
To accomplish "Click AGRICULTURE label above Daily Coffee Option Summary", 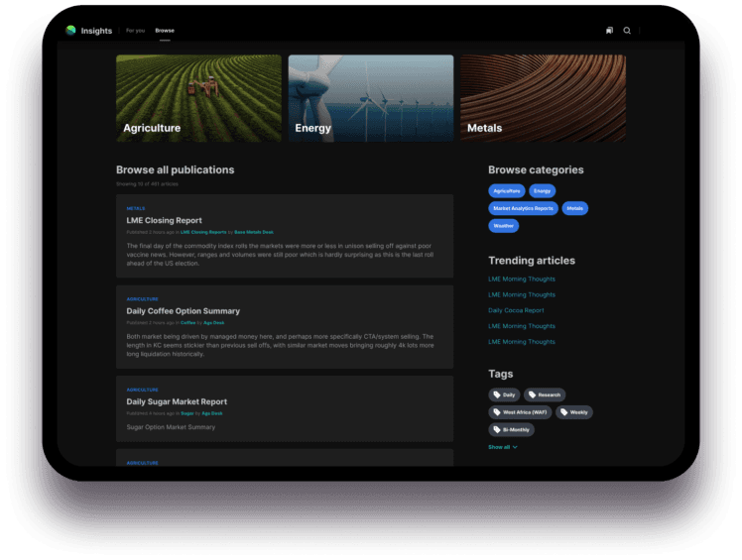I will pos(143,299).
